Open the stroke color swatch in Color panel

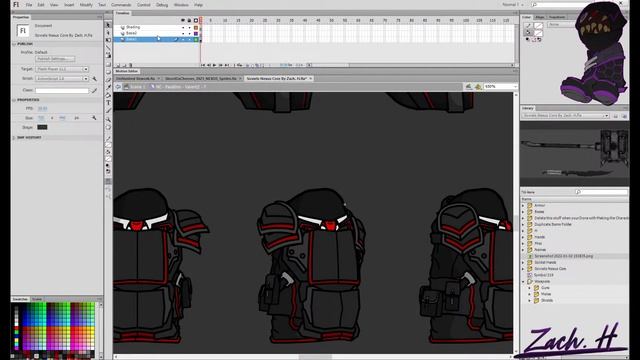(538, 25)
